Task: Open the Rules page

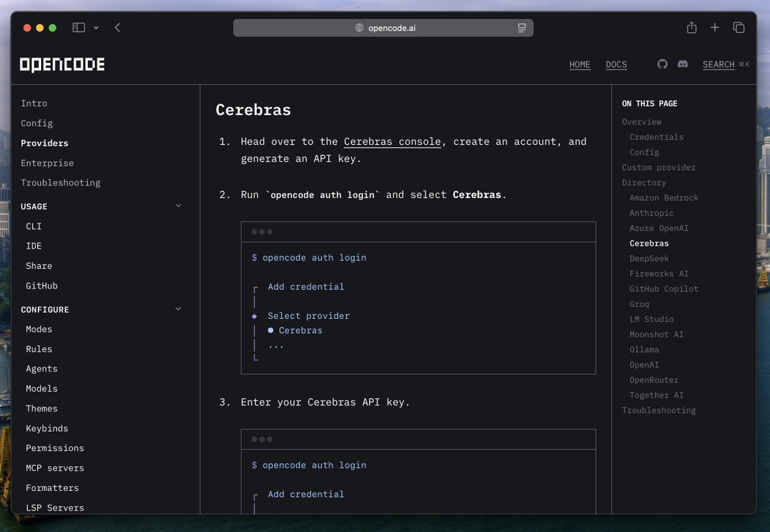Action: [x=39, y=349]
